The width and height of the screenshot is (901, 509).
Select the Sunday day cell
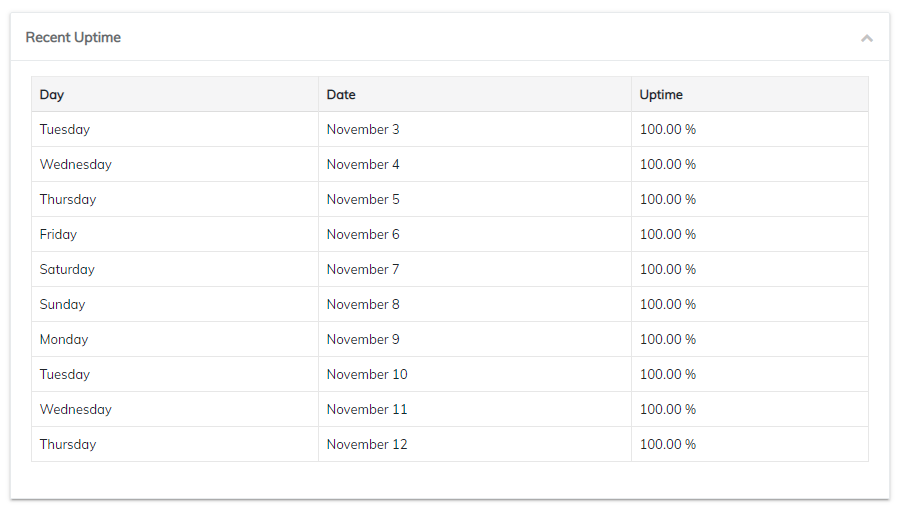pos(62,305)
